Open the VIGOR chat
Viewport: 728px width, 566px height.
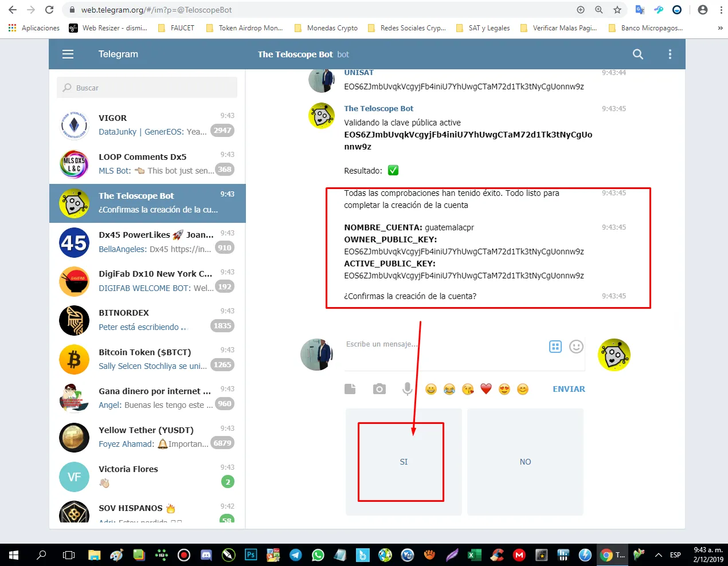[x=147, y=125]
